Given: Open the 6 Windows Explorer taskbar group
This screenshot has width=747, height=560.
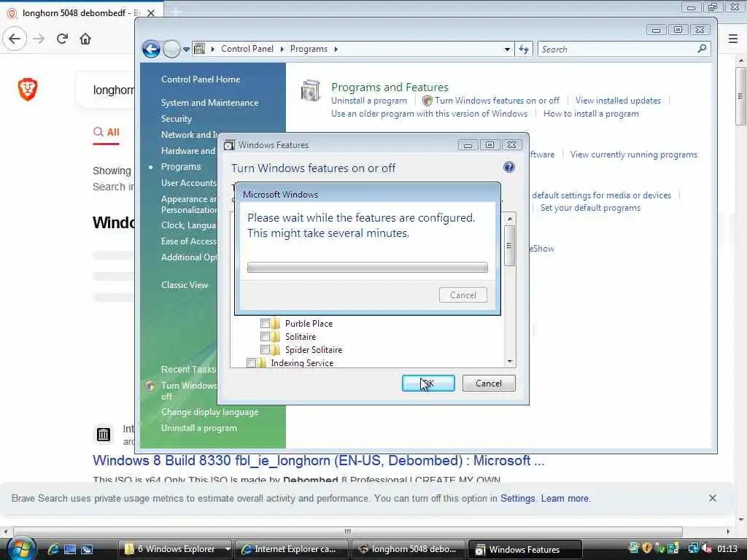Looking at the screenshot, I should point(175,549).
